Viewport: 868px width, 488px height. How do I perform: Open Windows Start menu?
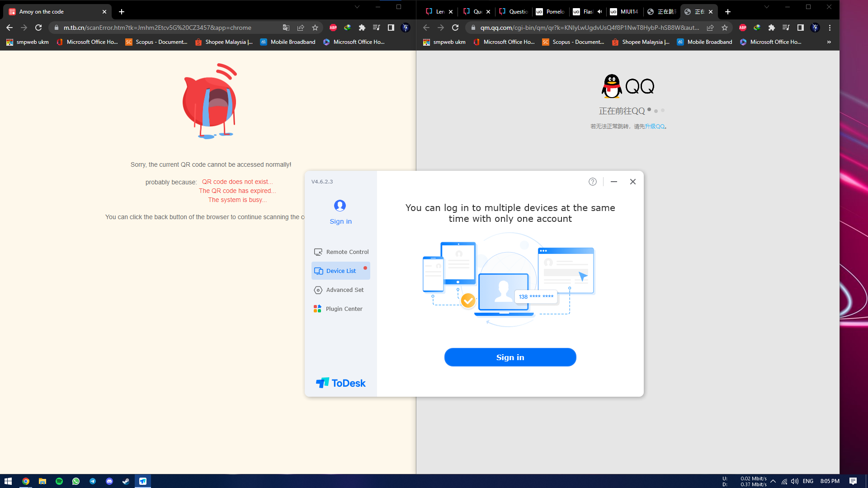(x=8, y=481)
